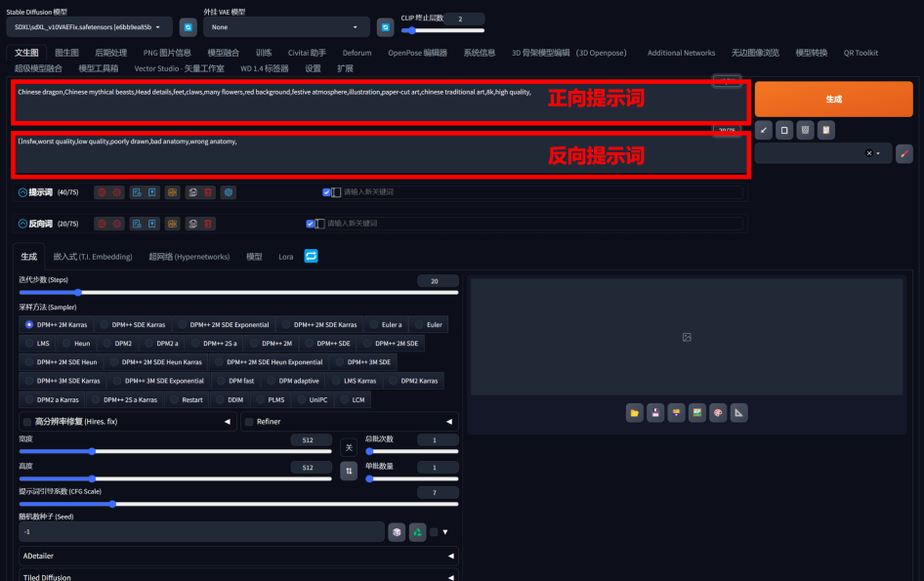This screenshot has width=924, height=581.
Task: Refresh the external VAE model list
Action: [386, 27]
